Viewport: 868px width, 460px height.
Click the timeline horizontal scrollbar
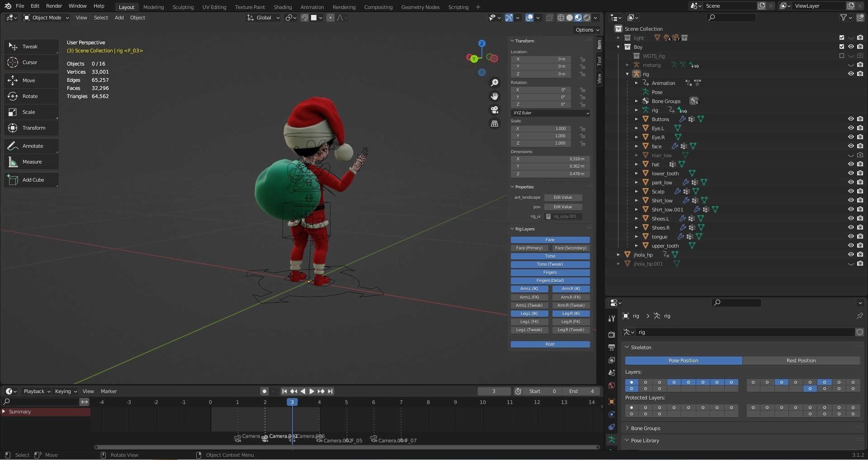347,447
